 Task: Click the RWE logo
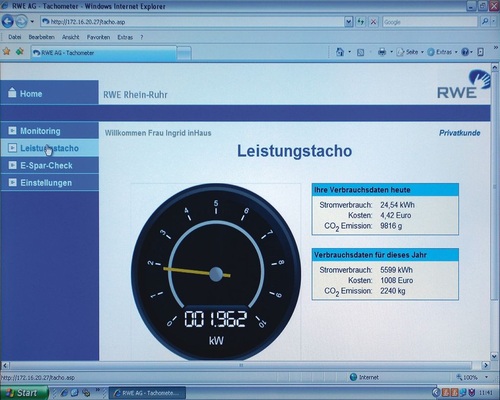click(x=464, y=85)
